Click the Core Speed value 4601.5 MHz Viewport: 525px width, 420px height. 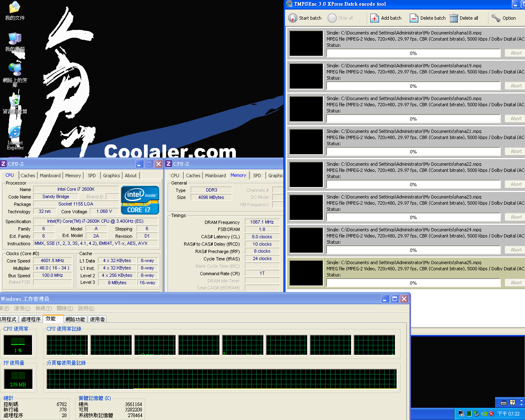52,260
